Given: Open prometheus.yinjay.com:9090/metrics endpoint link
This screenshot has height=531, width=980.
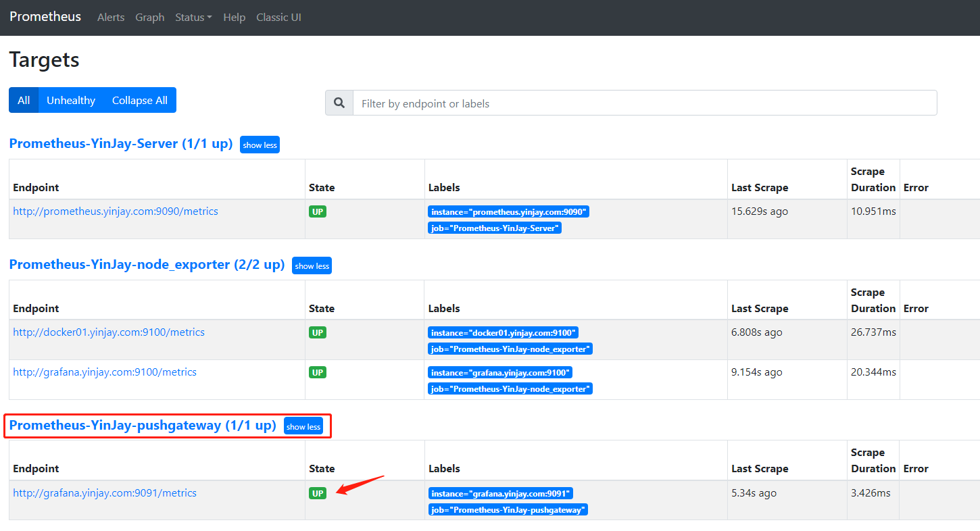Looking at the screenshot, I should point(116,211).
